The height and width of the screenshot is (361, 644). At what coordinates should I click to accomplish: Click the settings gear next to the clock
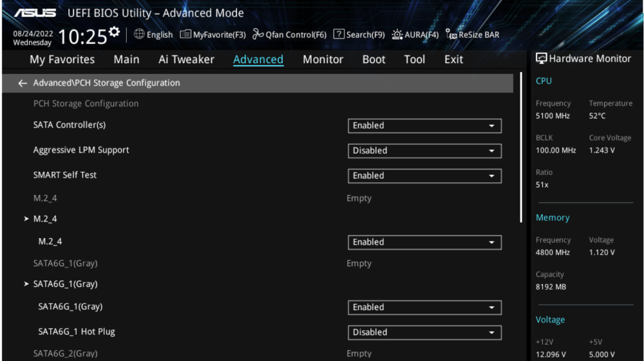coord(114,32)
